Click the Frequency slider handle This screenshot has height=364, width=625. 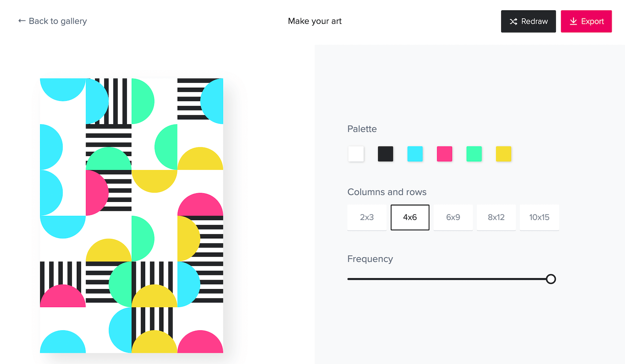[x=551, y=279]
